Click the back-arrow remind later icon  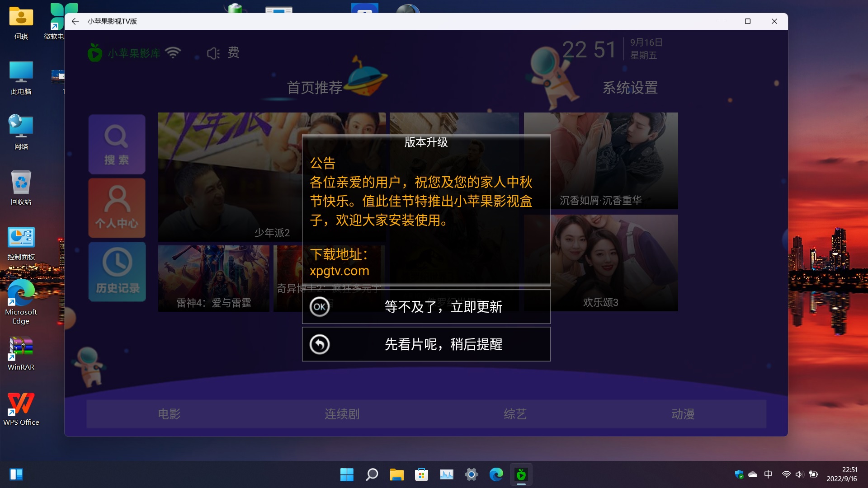(x=319, y=344)
